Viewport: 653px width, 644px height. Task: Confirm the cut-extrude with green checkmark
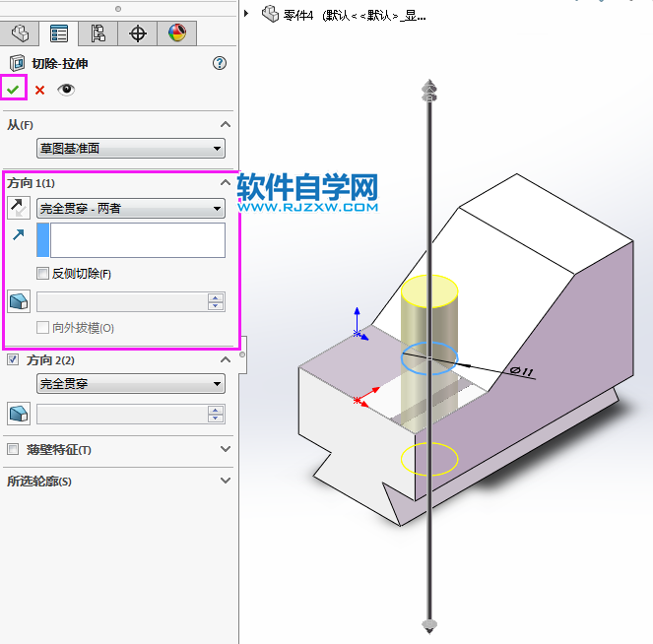coord(13,89)
